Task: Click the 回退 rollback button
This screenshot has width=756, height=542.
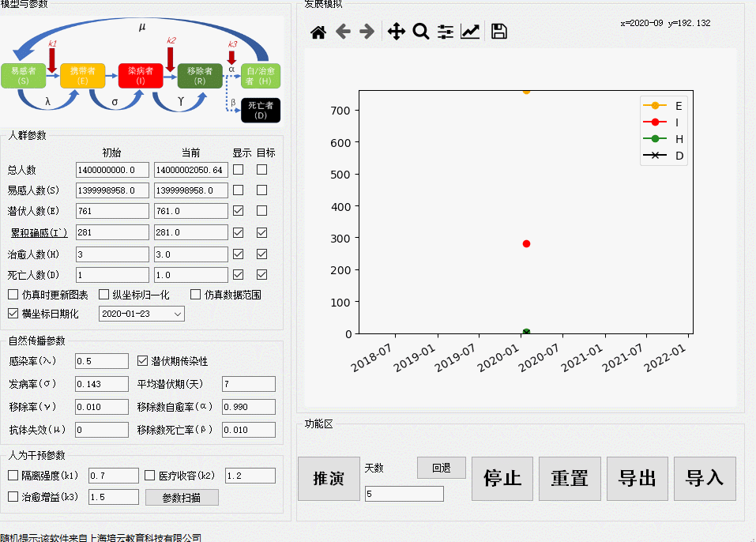Action: point(441,468)
